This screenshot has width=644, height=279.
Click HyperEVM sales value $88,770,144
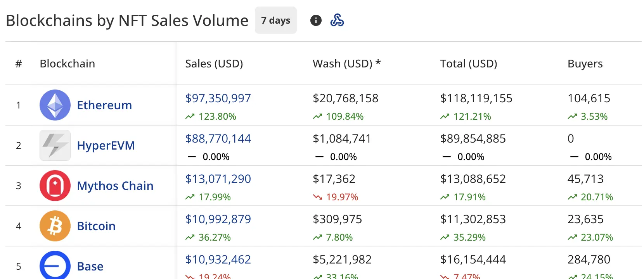(218, 138)
